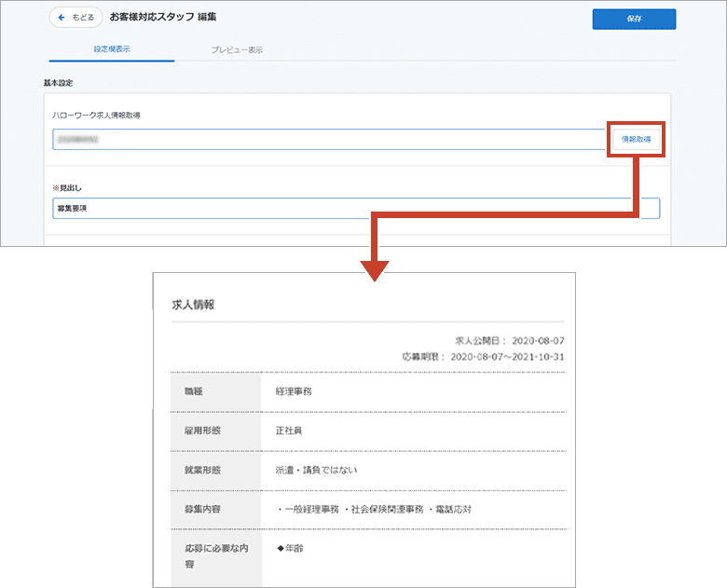727x588 pixels.
Task: Click the 見出し field containing 募集要項
Action: click(x=354, y=209)
